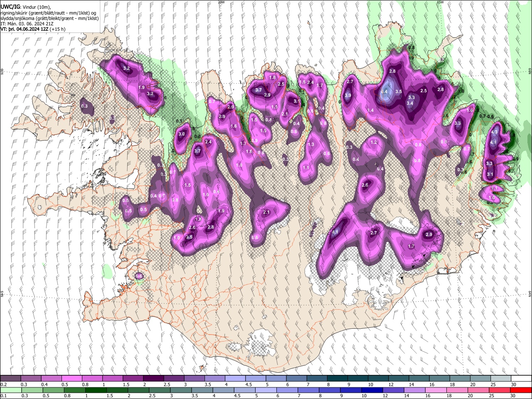Select the dark purple 2–2.5 snow scale swatch
532x399 pixels.
153,378
